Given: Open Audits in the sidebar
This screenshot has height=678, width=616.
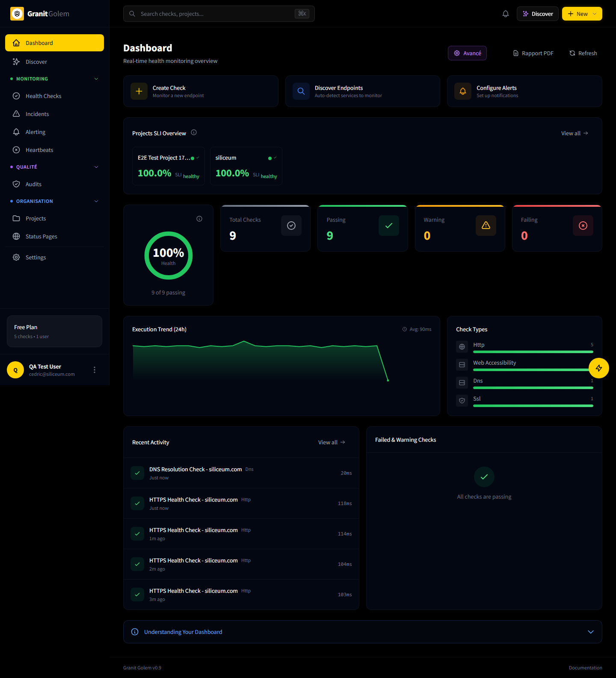Looking at the screenshot, I should 54,184.
